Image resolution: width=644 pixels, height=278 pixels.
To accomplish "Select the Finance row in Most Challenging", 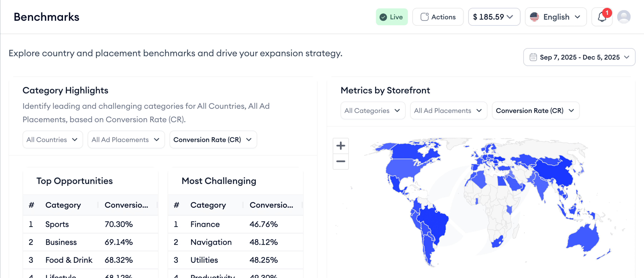I will pos(235,224).
